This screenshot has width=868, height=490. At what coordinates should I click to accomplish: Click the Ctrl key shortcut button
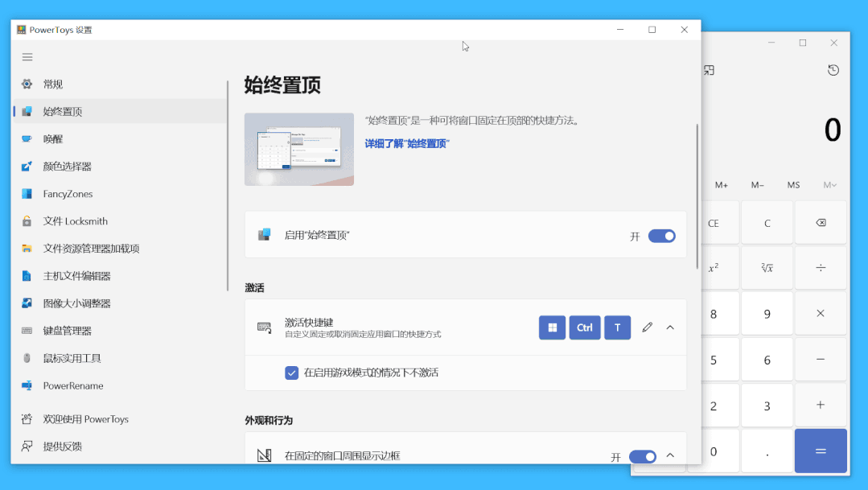click(585, 327)
